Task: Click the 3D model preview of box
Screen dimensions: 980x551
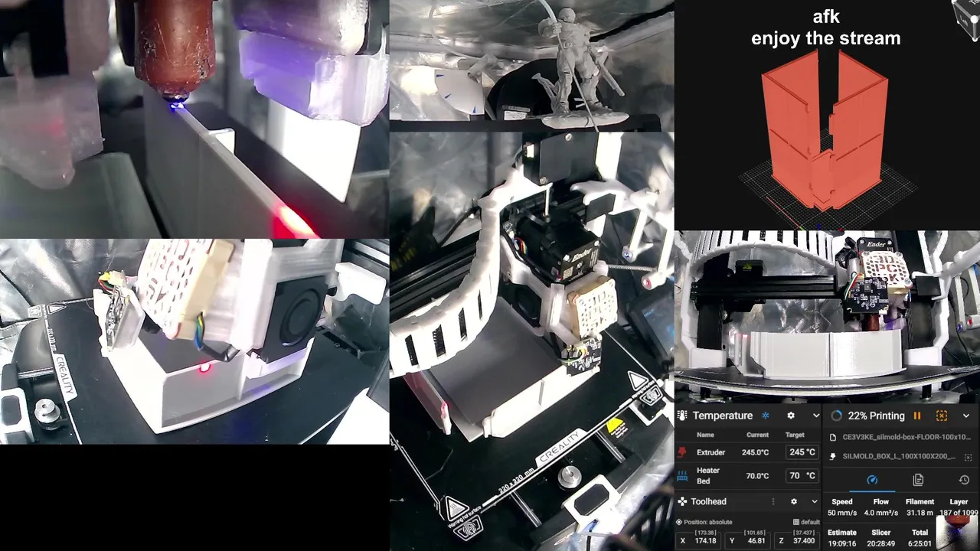Action: click(826, 130)
